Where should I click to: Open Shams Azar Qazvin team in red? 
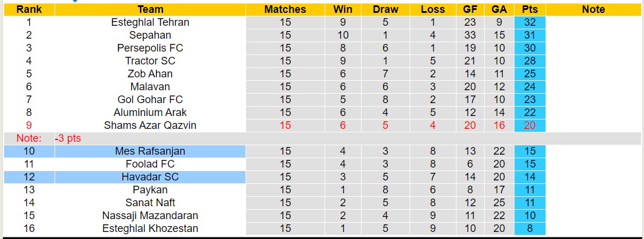click(150, 125)
